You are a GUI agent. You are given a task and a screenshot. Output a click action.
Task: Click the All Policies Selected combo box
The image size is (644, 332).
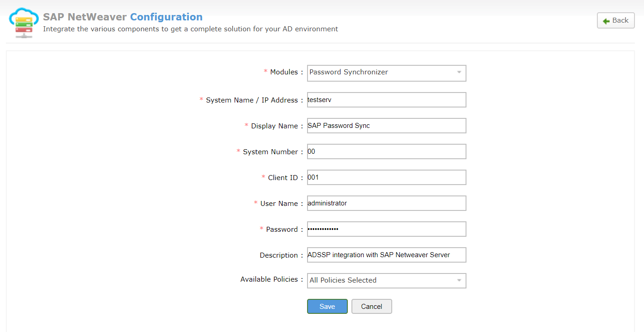386,280
